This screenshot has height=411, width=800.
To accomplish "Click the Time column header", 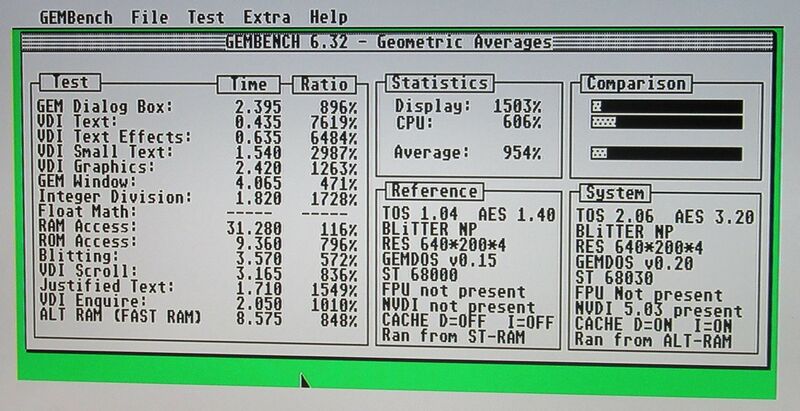I will (x=248, y=84).
